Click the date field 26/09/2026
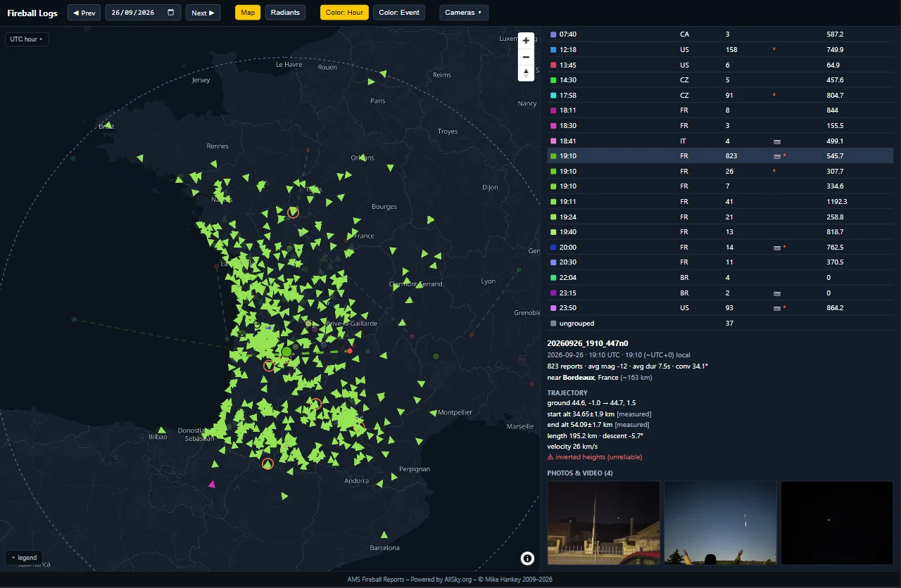901x588 pixels. [x=143, y=13]
